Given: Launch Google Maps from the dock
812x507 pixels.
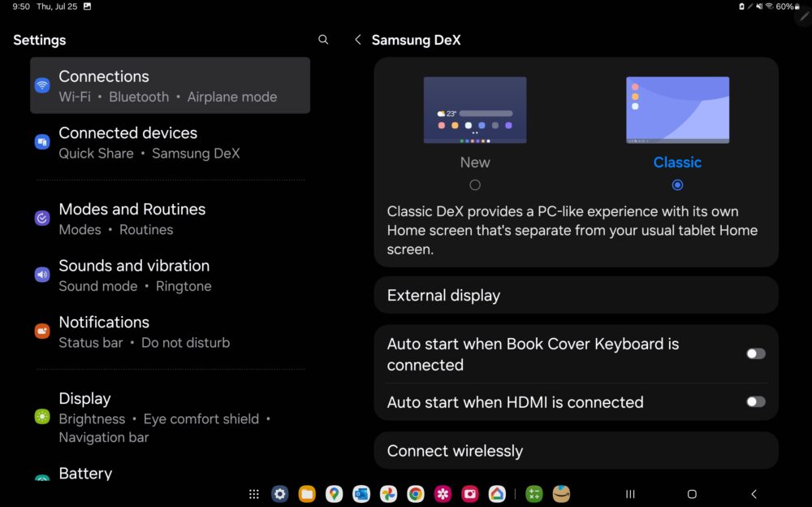Looking at the screenshot, I should tap(334, 493).
